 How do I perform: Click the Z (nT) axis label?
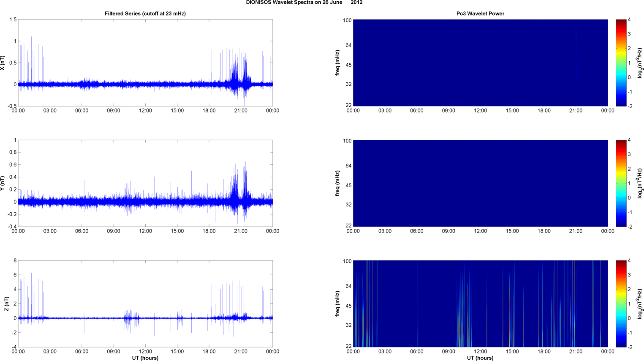6,304
